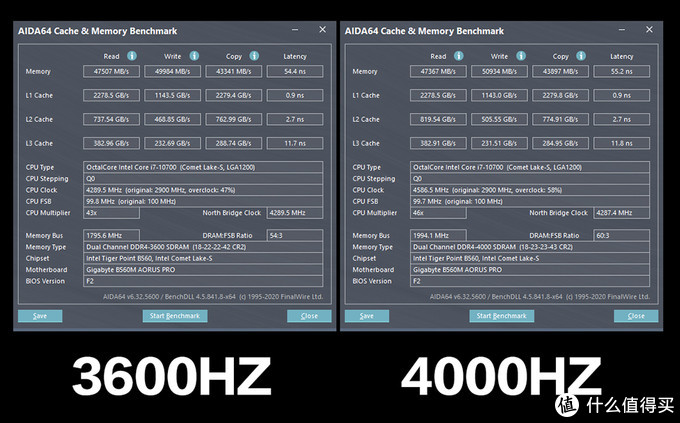Viewport: 680px width, 423px height.
Task: Select L3 Cache latency 11.8 ns
Action: pyautogui.click(x=622, y=143)
